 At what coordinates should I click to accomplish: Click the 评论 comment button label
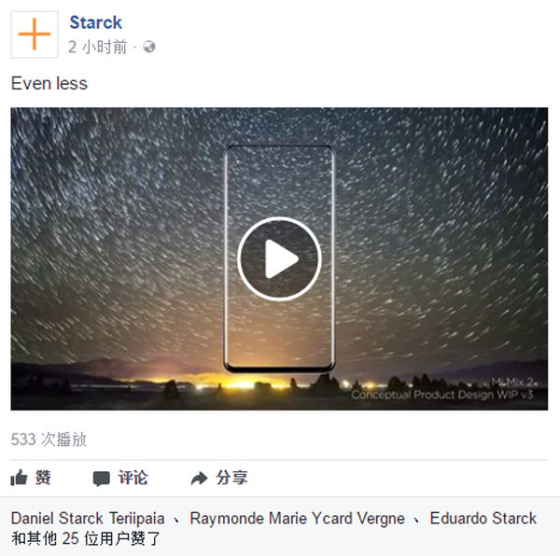tap(133, 478)
